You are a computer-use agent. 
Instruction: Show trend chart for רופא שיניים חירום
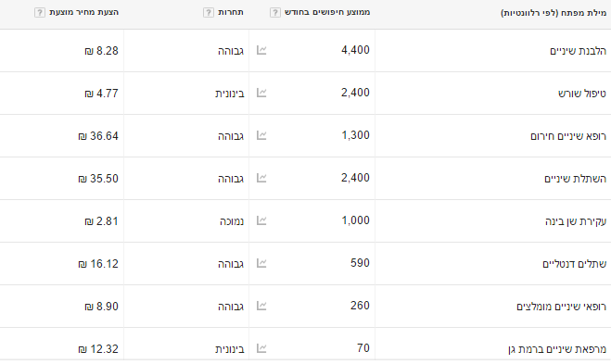[x=261, y=135]
